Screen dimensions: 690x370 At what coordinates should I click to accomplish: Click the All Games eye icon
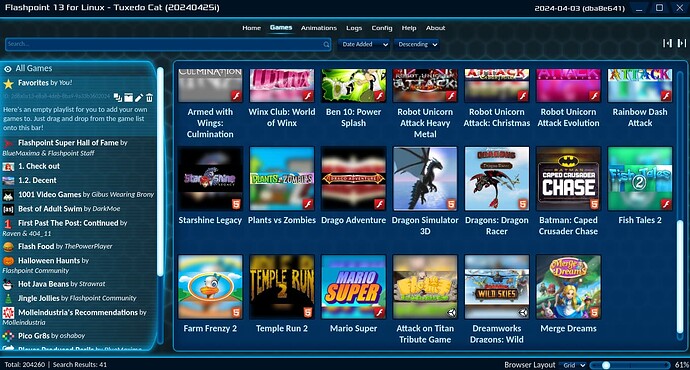7,69
